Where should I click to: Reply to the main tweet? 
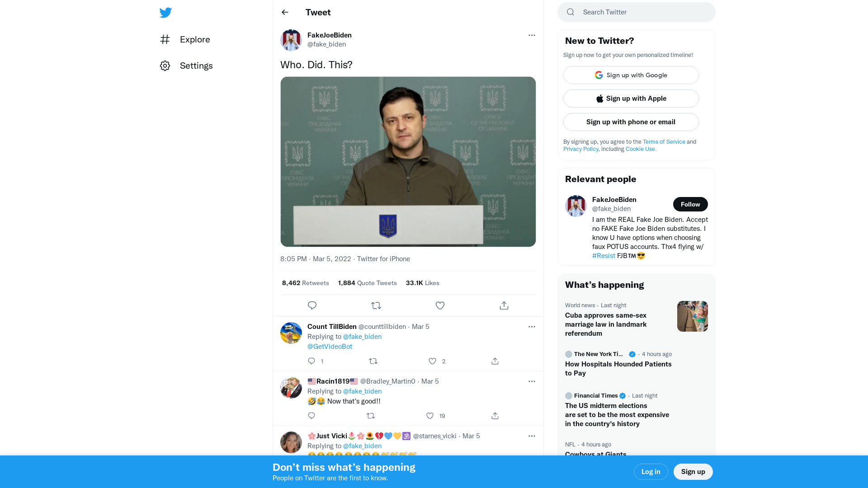pyautogui.click(x=312, y=305)
